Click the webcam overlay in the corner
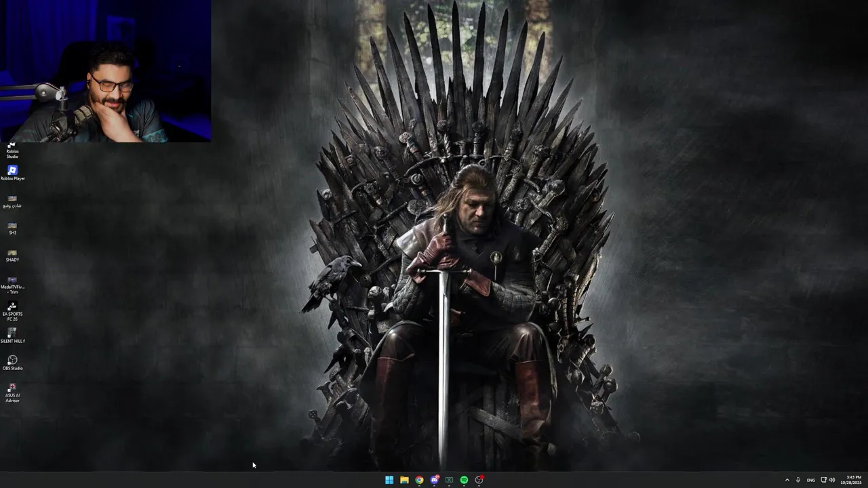Screen dimensions: 868x488 (x=105, y=70)
